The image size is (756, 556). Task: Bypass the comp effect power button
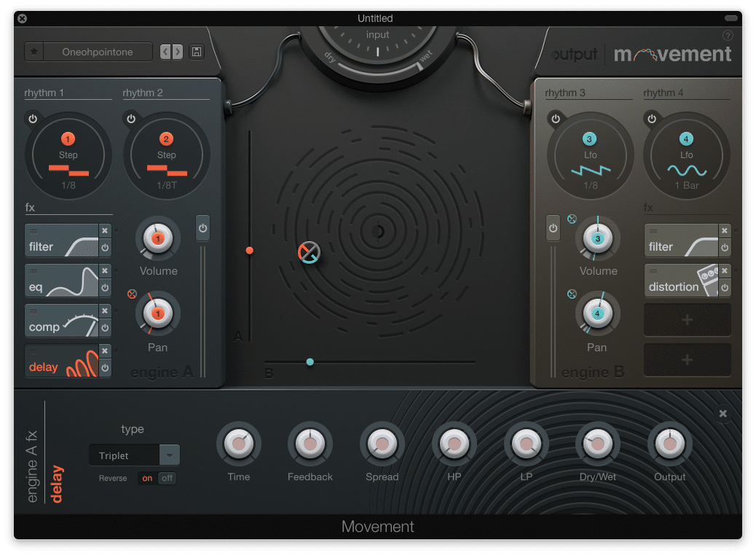coord(105,328)
